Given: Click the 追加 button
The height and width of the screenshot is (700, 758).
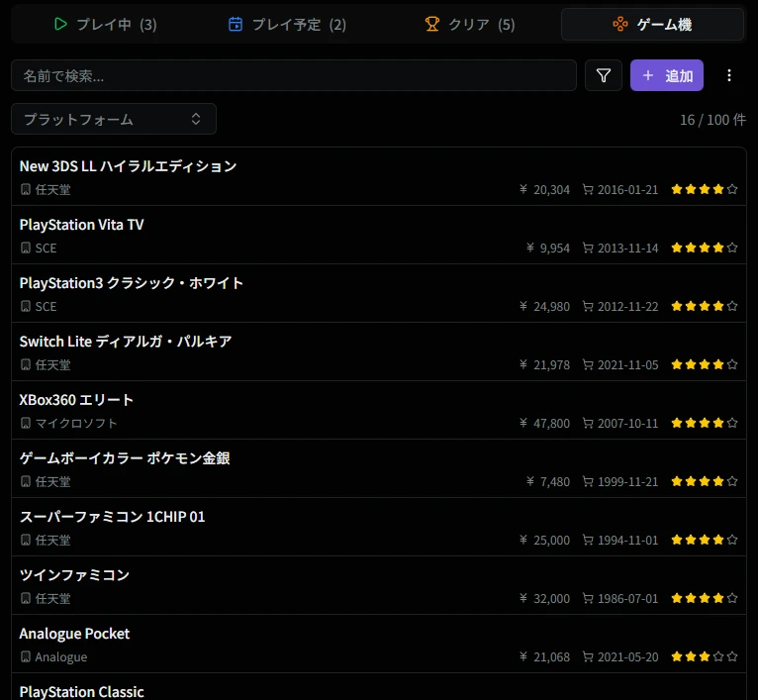Looking at the screenshot, I should pos(666,75).
